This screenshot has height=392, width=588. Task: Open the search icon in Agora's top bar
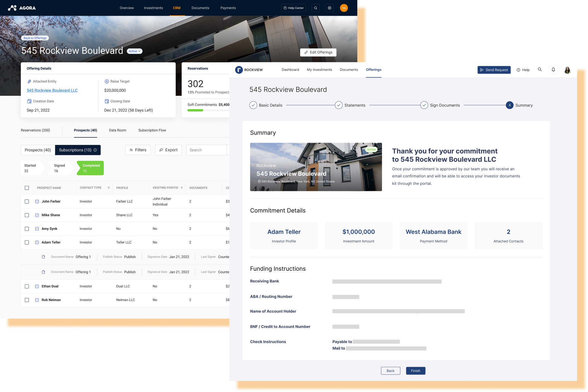pyautogui.click(x=315, y=8)
